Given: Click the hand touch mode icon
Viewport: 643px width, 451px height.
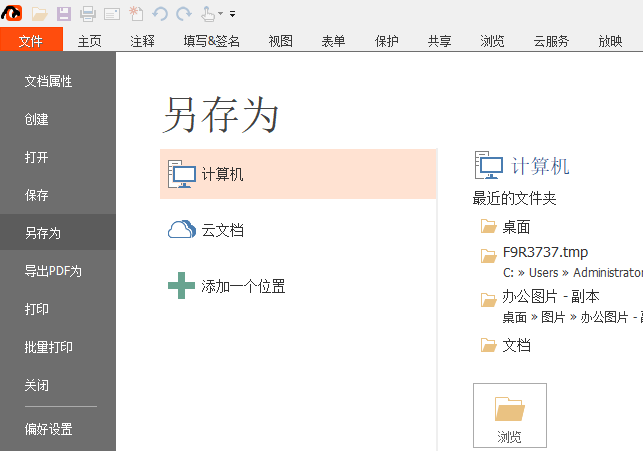Looking at the screenshot, I should coord(207,14).
